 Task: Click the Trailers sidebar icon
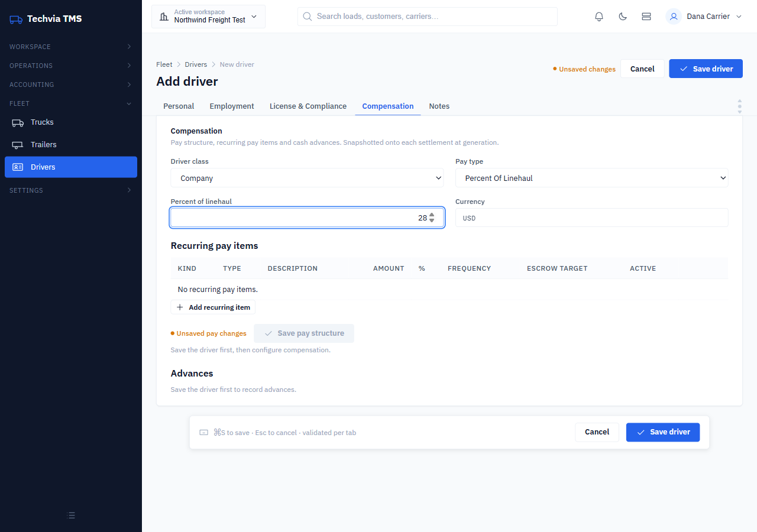coord(18,145)
